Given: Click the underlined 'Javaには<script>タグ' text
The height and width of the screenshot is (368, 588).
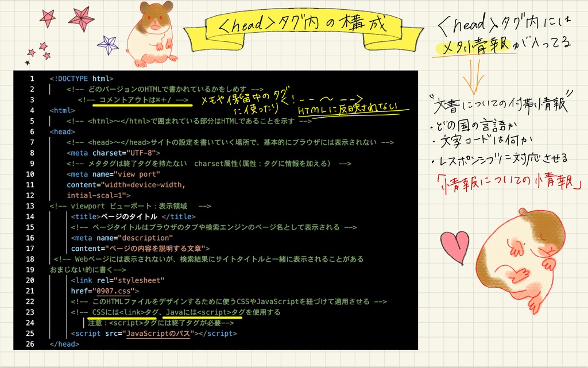Looking at the screenshot, I should pyautogui.click(x=205, y=312).
